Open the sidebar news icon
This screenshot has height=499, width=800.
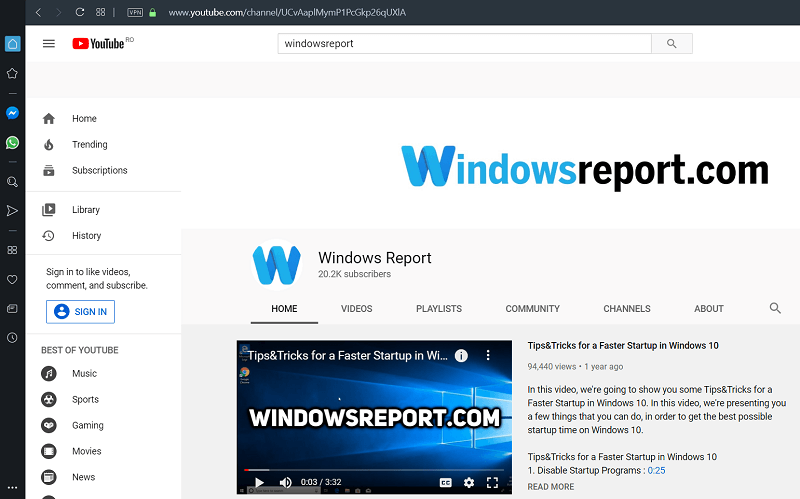(12, 308)
